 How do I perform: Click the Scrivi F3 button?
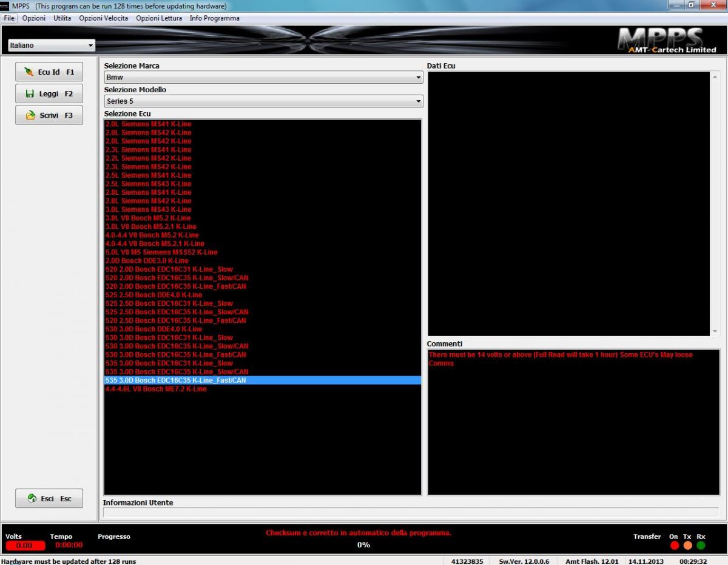[49, 115]
